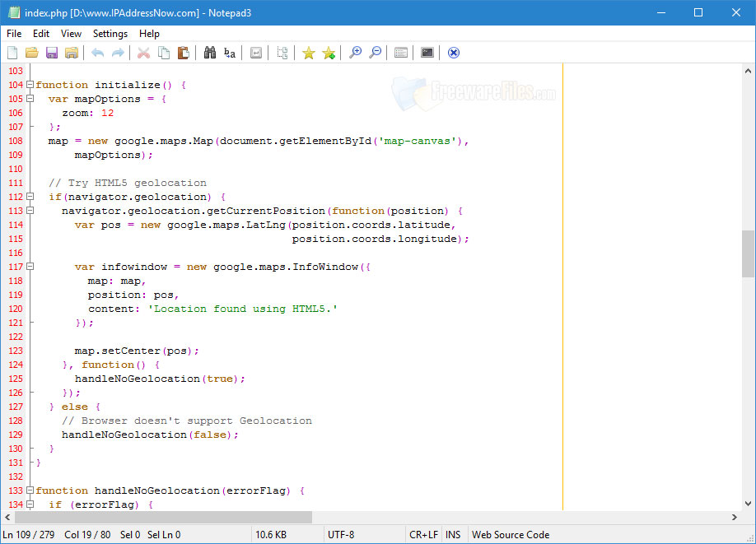The image size is (756, 544).
Task: Click the blue Exit circle icon
Action: click(453, 53)
